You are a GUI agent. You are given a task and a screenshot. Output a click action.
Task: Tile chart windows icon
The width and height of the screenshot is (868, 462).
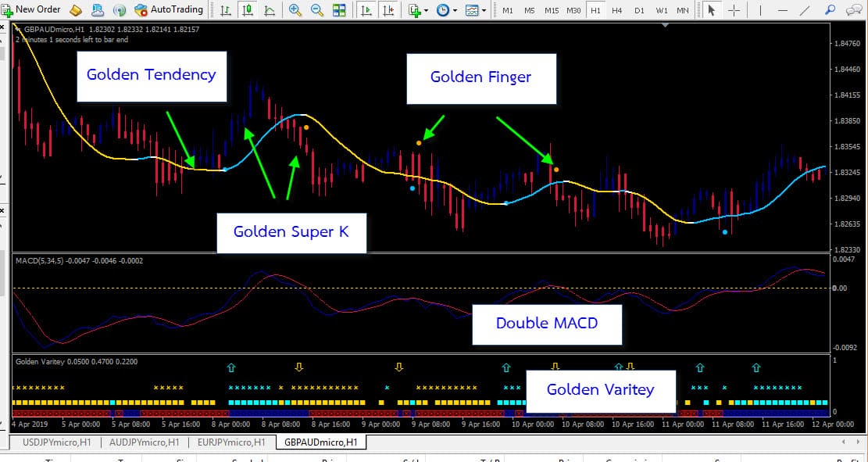[339, 10]
